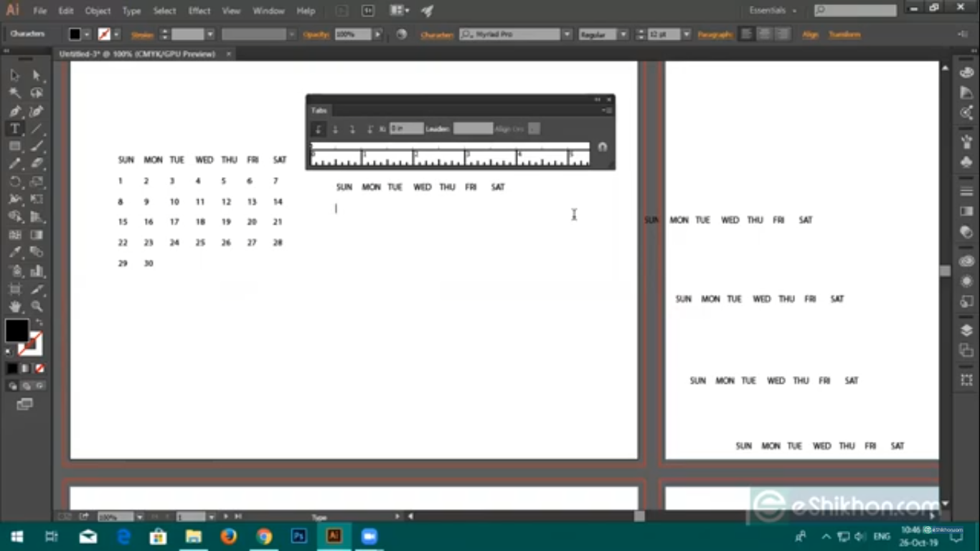Click the Align link in the control bar
Viewport: 980px width, 551px height.
(810, 34)
